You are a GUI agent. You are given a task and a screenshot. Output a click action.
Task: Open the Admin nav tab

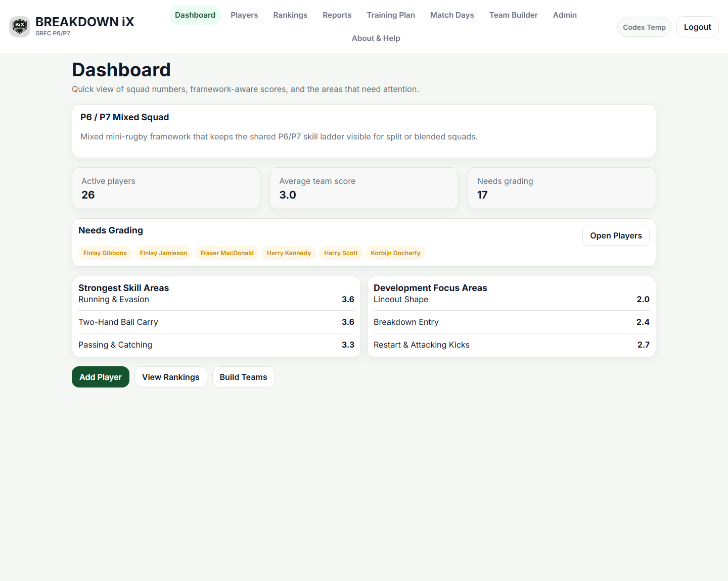(565, 15)
